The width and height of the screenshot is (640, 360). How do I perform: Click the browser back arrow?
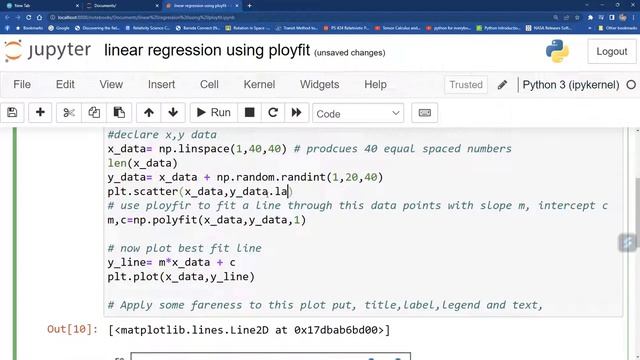point(7,18)
